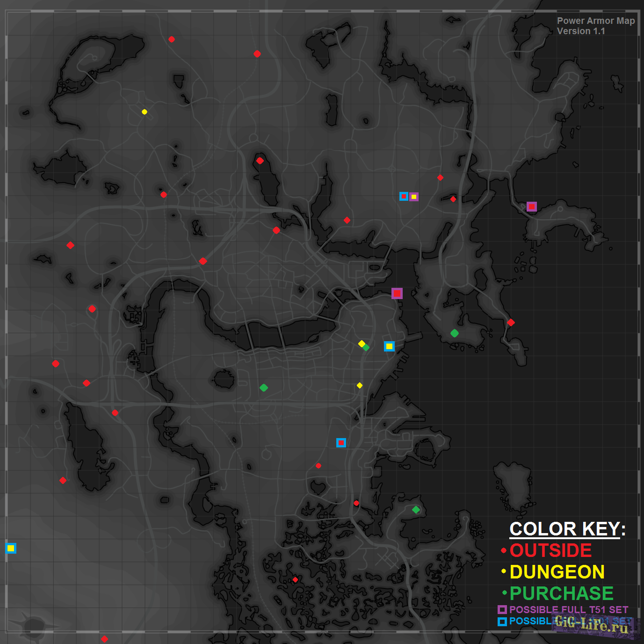Select the topmost red outside marker on the map

point(172,39)
